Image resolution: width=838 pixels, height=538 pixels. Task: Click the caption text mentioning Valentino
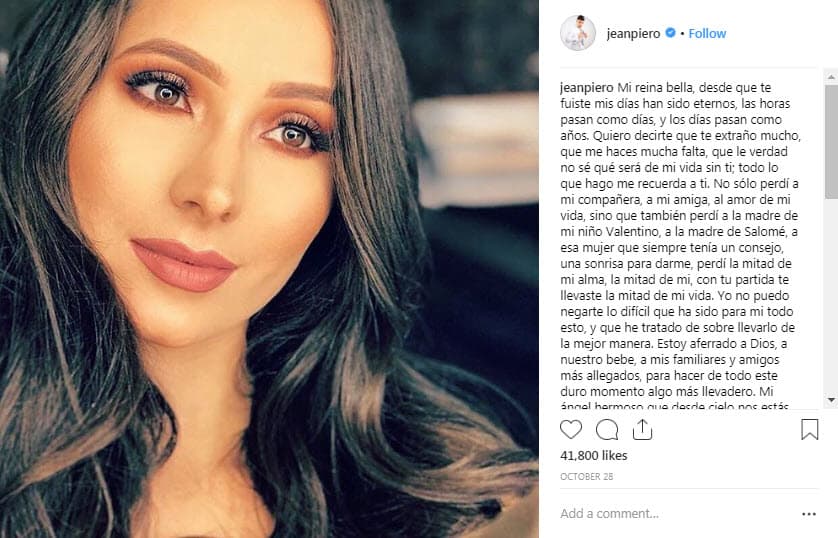[679, 232]
